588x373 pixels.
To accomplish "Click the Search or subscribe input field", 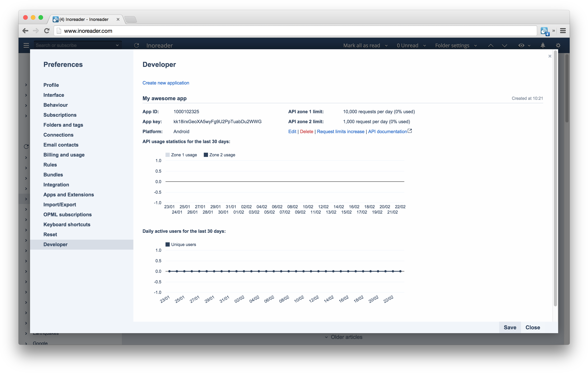I will 75,45.
